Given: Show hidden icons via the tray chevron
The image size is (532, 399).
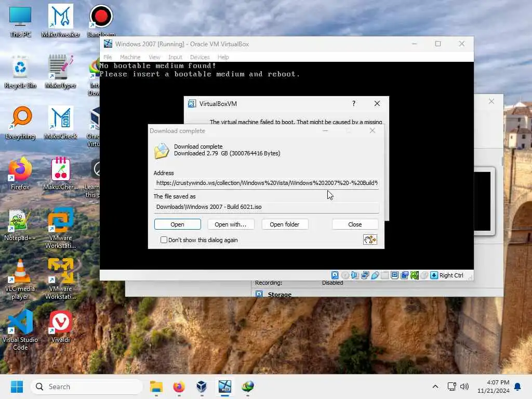Looking at the screenshot, I should pos(435,386).
